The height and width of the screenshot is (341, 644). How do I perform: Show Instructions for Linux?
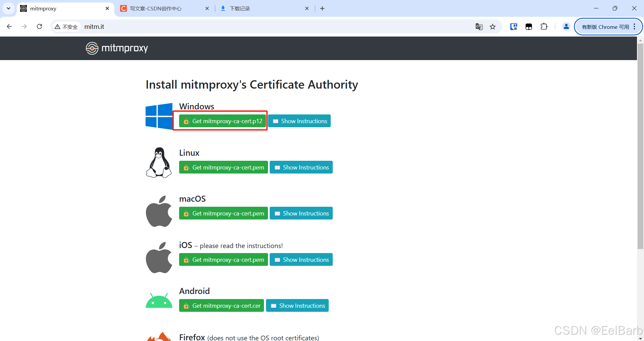point(301,167)
